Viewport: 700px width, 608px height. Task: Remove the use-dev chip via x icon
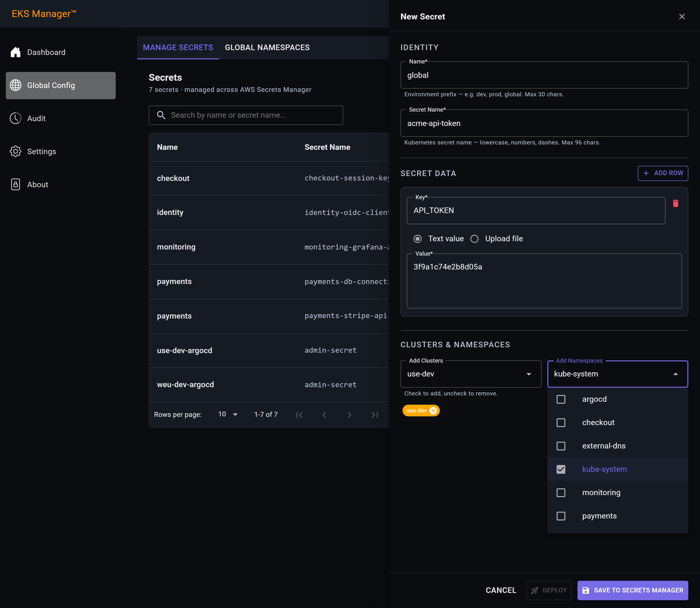click(x=433, y=411)
